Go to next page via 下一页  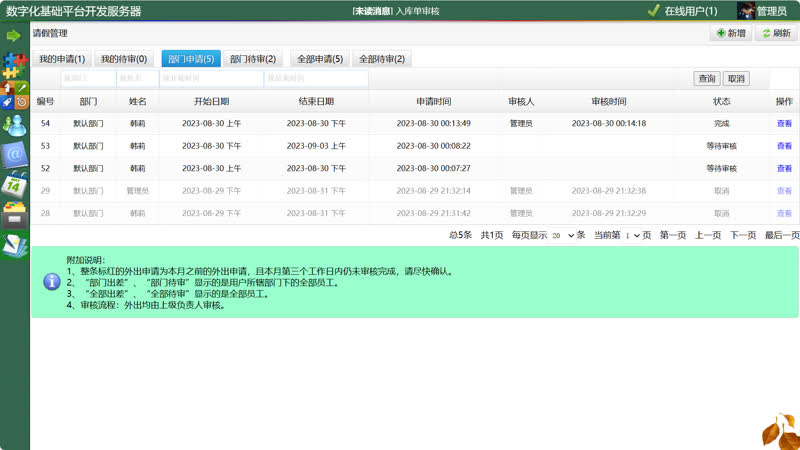click(742, 235)
